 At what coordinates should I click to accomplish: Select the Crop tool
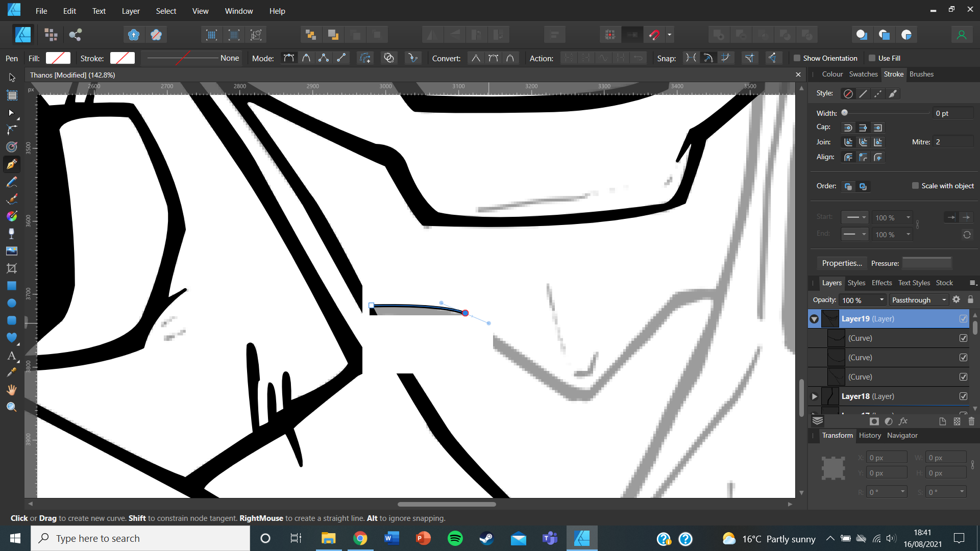click(x=12, y=268)
